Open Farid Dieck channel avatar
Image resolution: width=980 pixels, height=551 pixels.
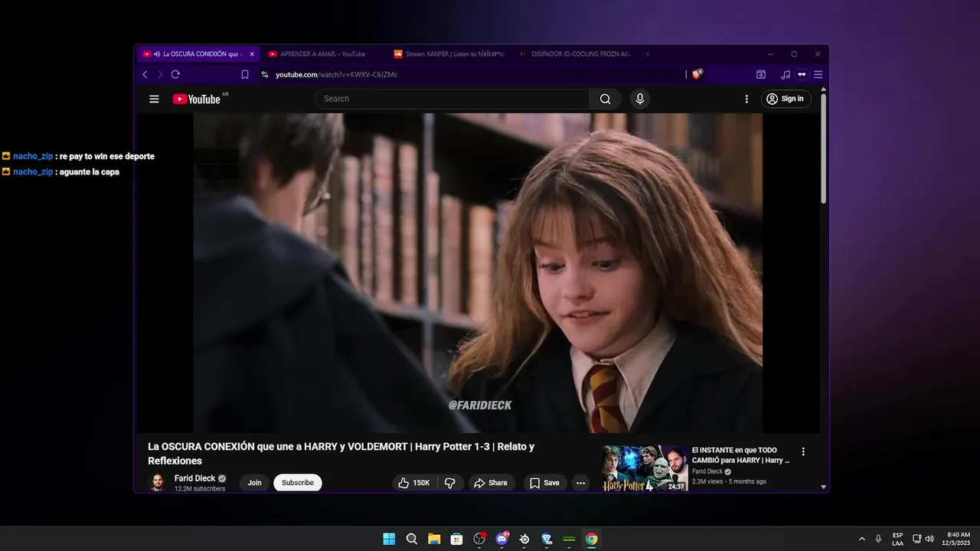point(157,483)
